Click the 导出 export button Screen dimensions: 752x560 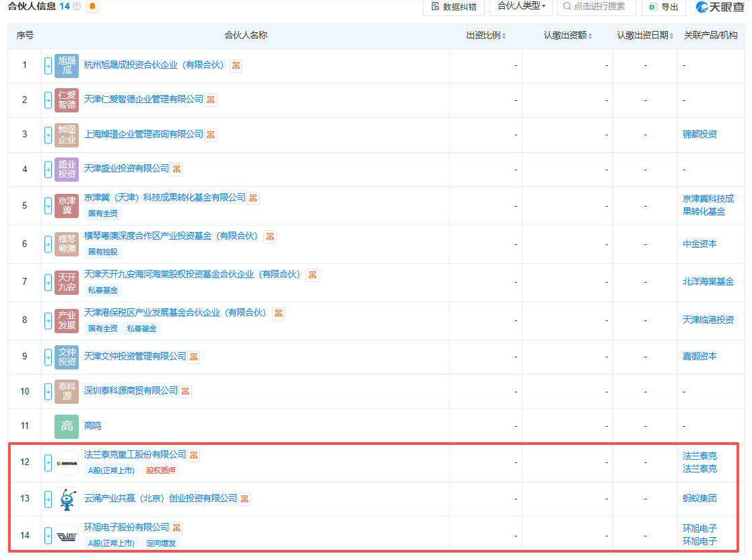click(663, 7)
